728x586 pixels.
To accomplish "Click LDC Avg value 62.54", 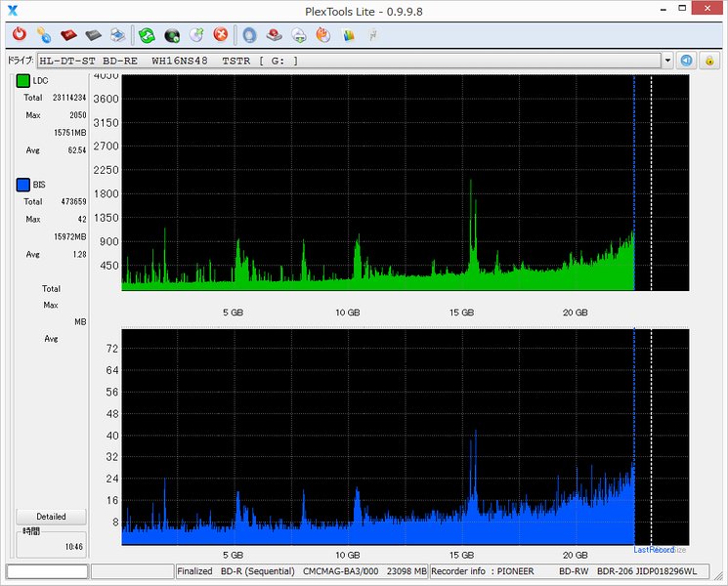I will click(x=77, y=150).
